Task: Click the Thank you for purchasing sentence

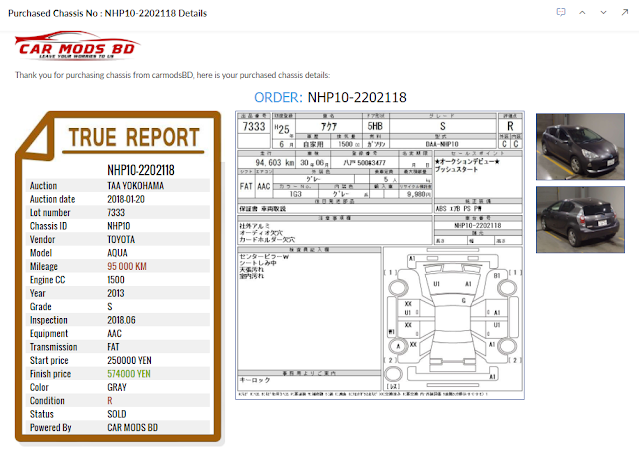Action: [x=172, y=75]
